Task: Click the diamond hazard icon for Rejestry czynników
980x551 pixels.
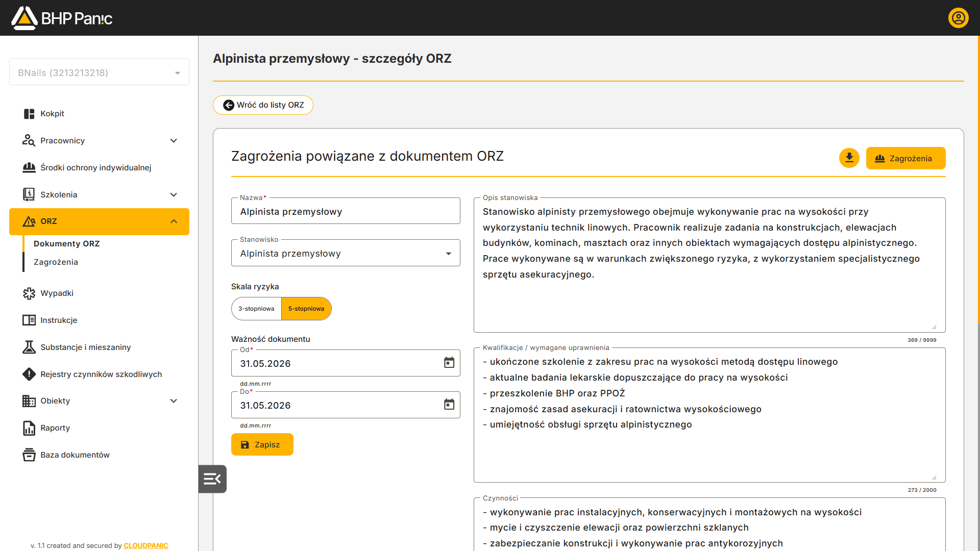Action: 29,374
